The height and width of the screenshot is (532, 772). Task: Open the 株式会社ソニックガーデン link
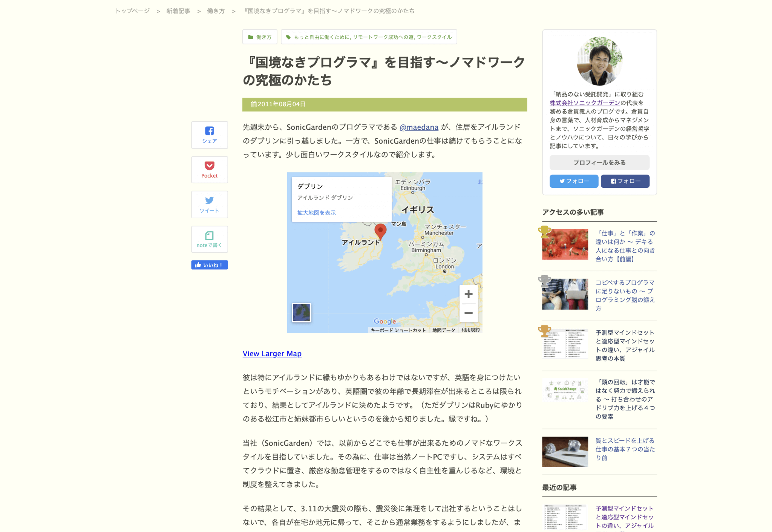[x=585, y=103]
